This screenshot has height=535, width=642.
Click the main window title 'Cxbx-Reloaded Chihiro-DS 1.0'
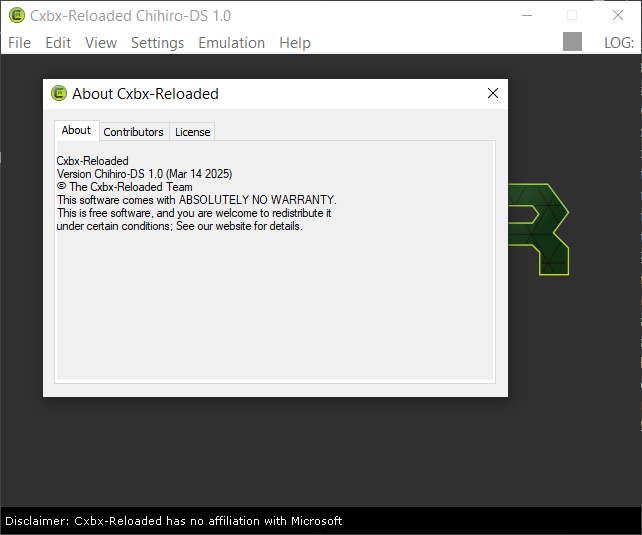point(130,16)
